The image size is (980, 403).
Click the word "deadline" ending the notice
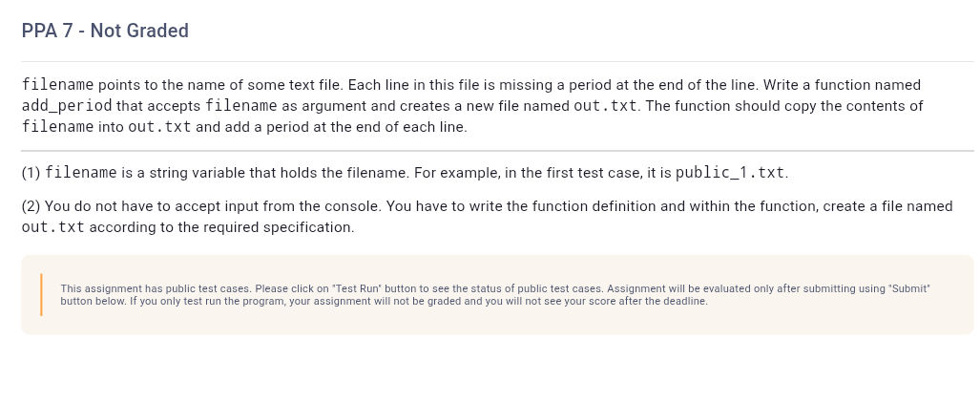point(687,301)
